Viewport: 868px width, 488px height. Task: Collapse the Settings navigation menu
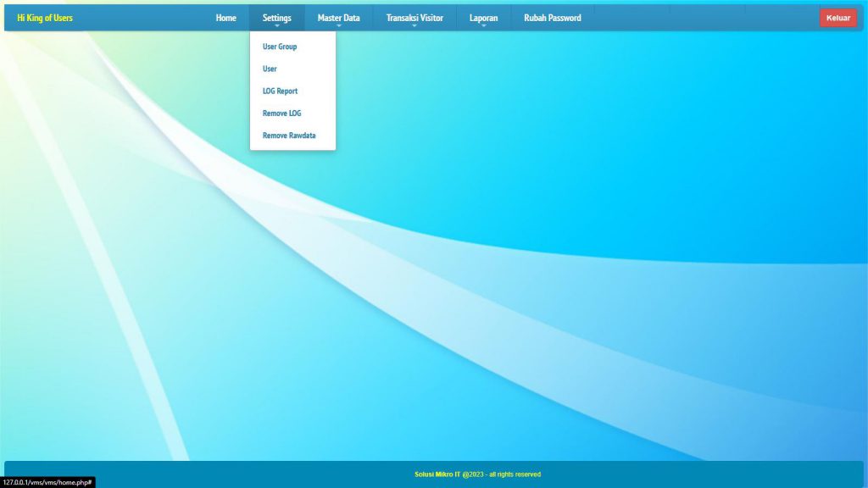(x=276, y=17)
